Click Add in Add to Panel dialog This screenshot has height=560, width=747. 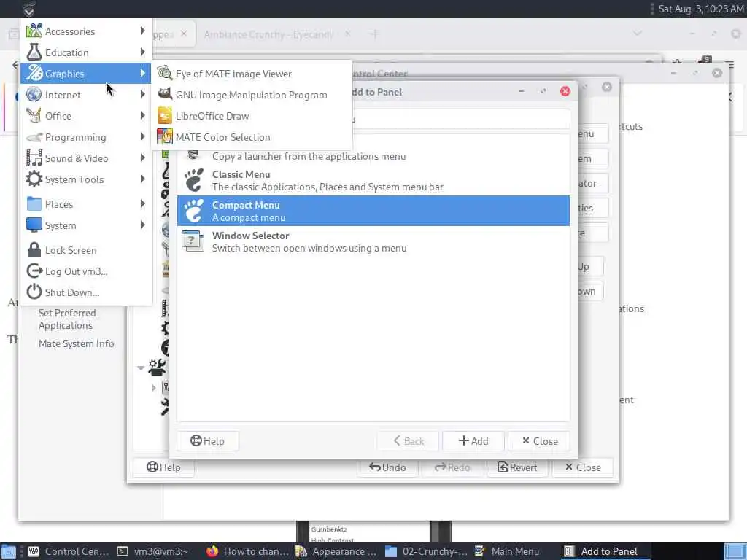473,441
